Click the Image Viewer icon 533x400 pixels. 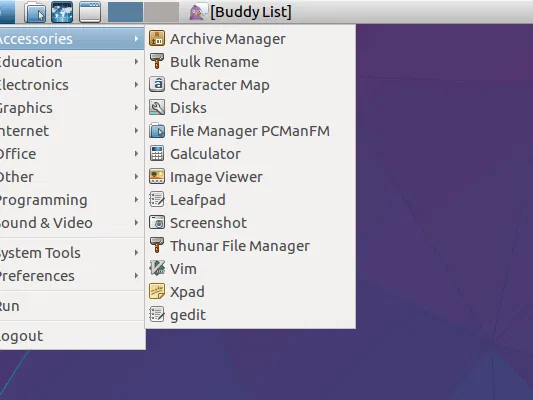157,177
